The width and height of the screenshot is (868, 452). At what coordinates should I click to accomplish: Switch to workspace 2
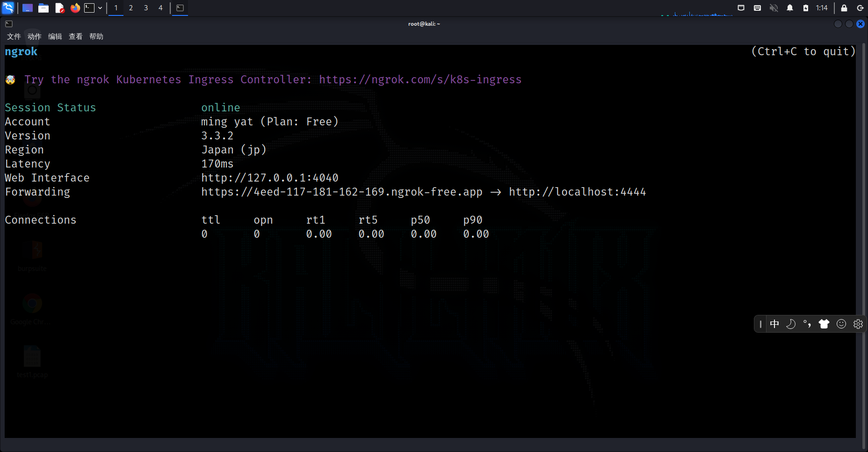[x=131, y=8]
